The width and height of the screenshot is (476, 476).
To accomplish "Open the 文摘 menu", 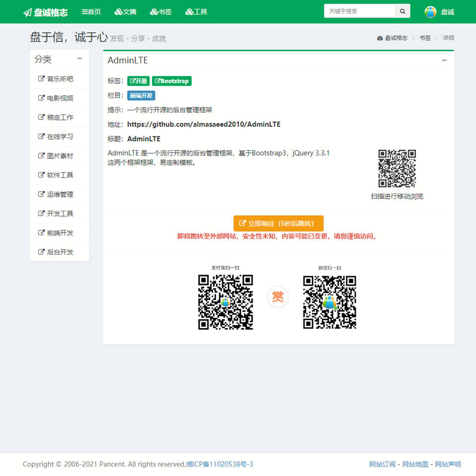I will click(x=125, y=12).
